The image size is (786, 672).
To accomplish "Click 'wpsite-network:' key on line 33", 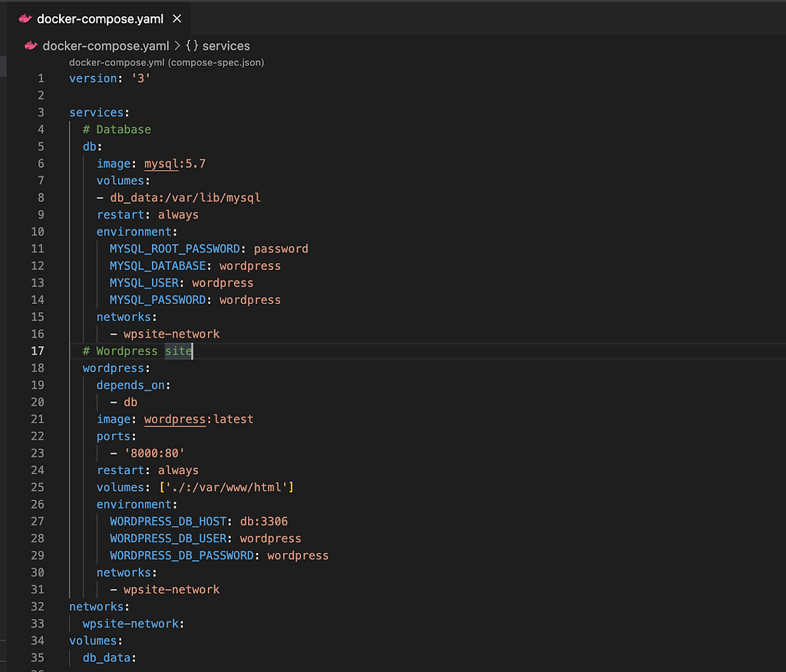I will pos(134,624).
